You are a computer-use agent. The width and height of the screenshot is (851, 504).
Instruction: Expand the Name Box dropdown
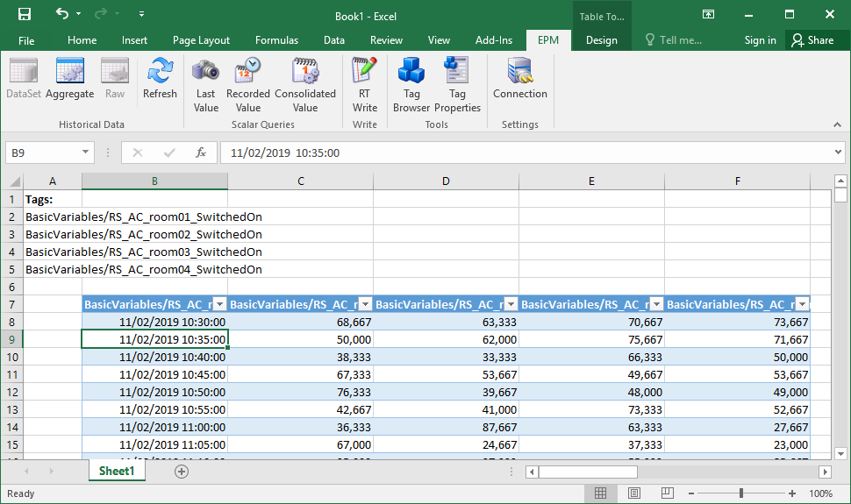[x=86, y=153]
